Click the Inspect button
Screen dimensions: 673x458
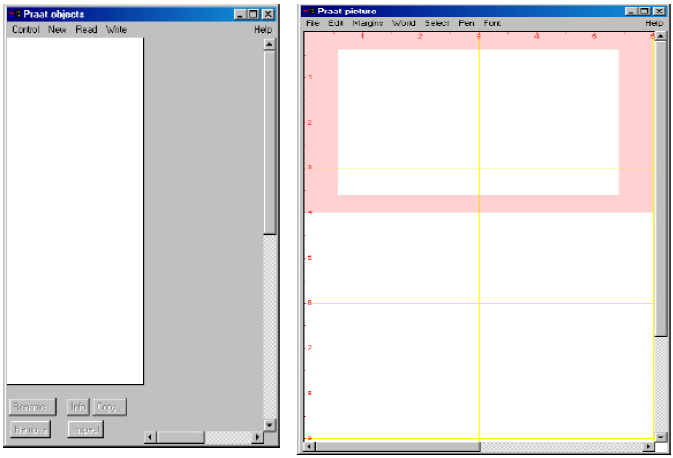[85, 429]
